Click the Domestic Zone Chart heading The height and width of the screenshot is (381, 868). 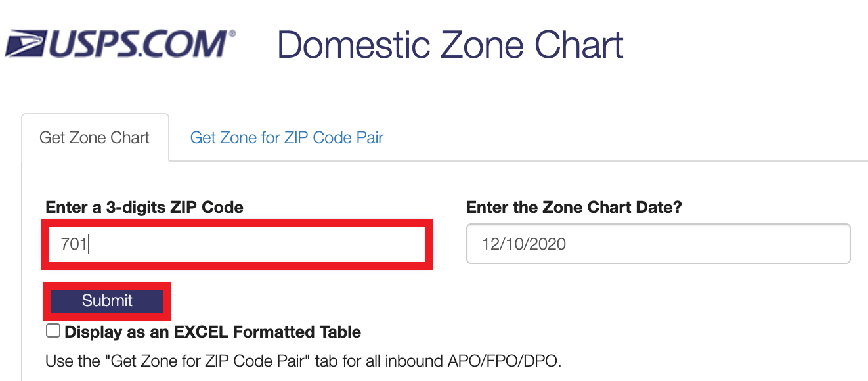coord(450,45)
